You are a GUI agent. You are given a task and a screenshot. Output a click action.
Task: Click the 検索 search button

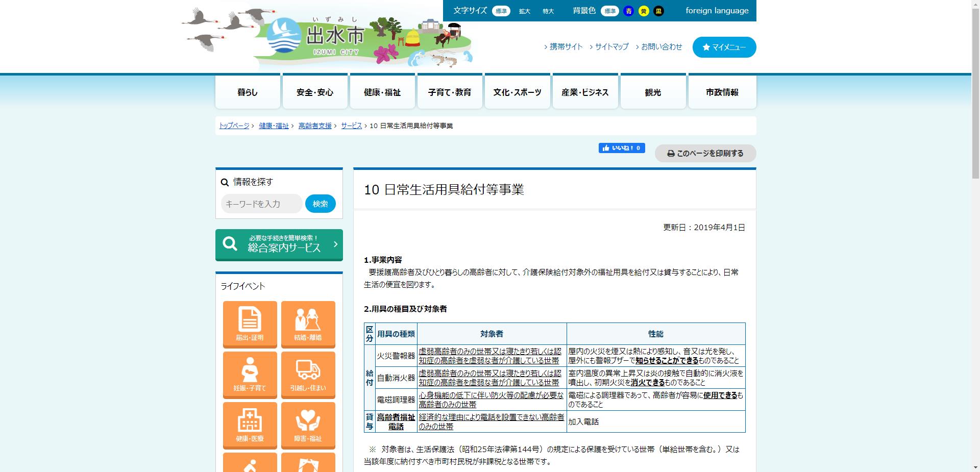pos(320,203)
